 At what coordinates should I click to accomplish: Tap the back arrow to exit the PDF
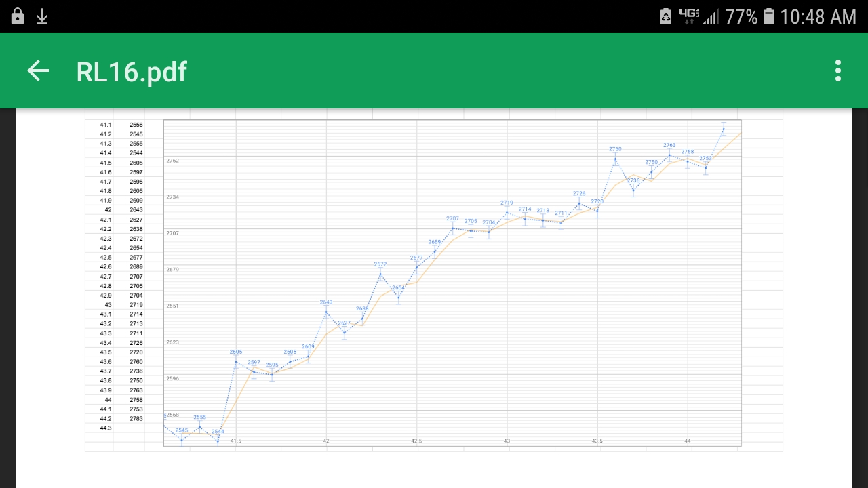[x=38, y=71]
